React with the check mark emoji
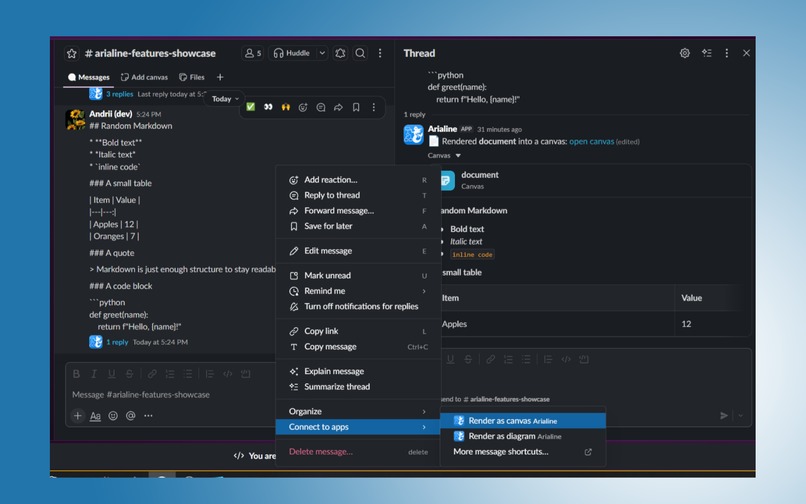 (x=250, y=107)
